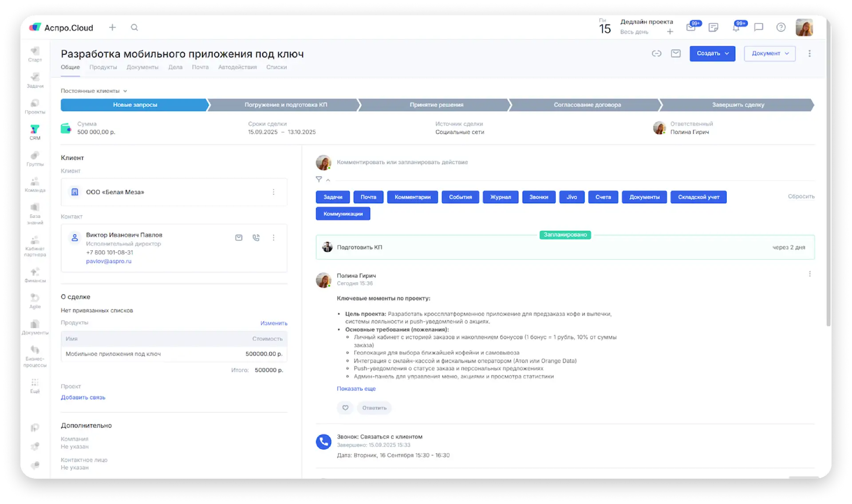This screenshot has width=852, height=504.
Task: Call Viktor Pavlov via phone icon
Action: point(256,237)
